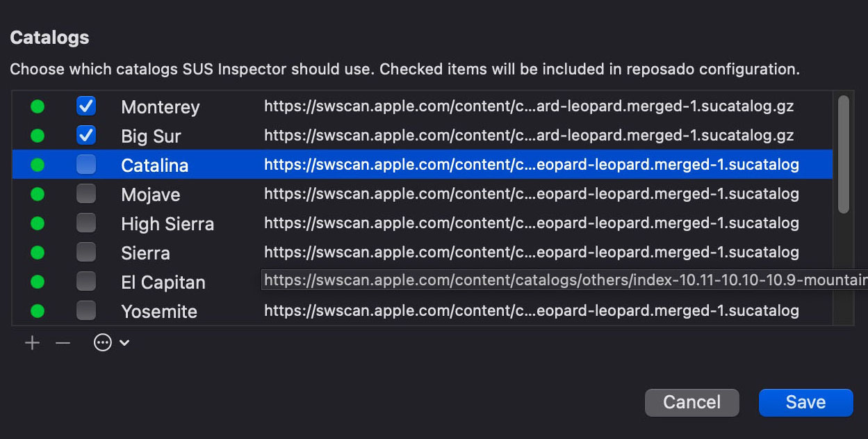868x439 pixels.
Task: Click the plus icon to add catalog
Action: coord(32,343)
